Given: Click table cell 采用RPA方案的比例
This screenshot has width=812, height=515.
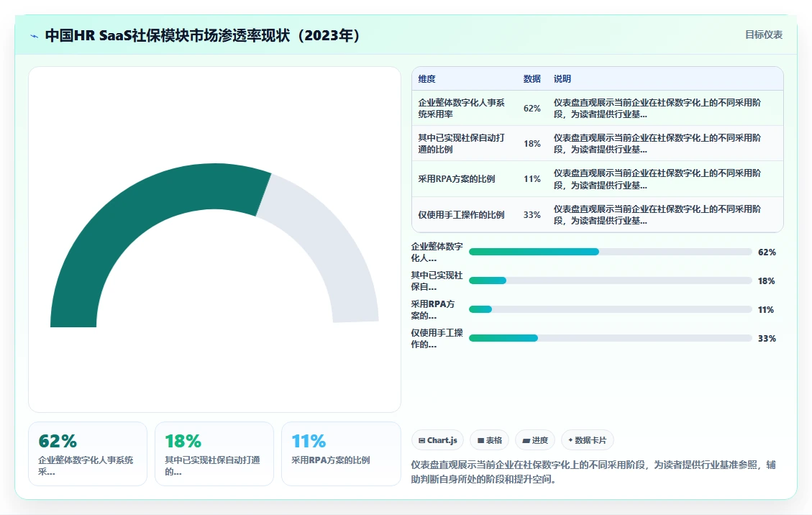Looking at the screenshot, I should (457, 179).
